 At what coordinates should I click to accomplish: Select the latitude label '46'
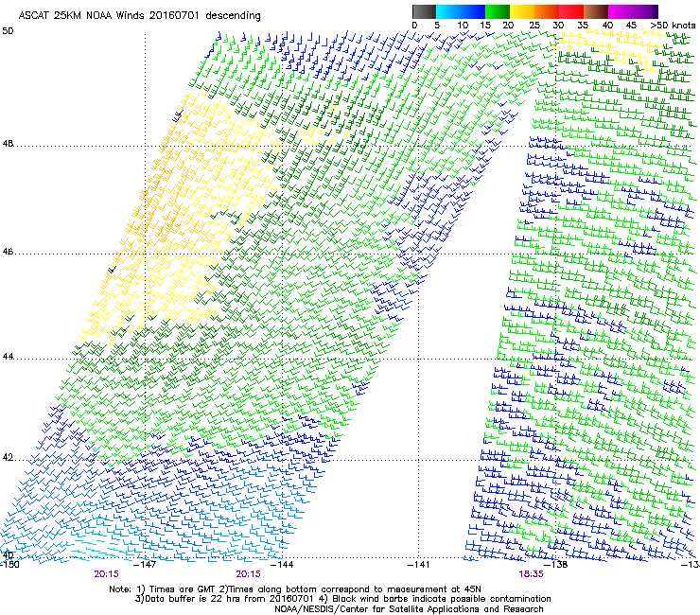tap(8, 252)
